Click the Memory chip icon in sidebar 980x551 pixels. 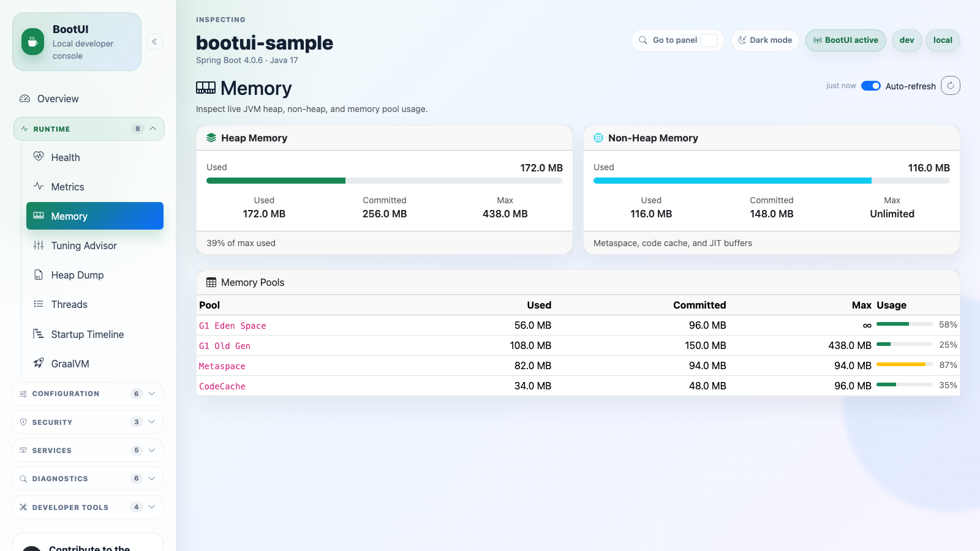pos(39,216)
